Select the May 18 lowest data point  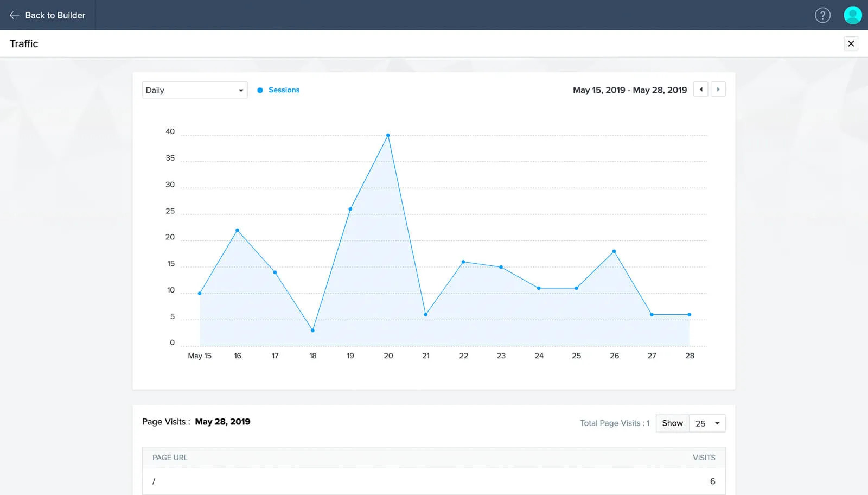[312, 330]
